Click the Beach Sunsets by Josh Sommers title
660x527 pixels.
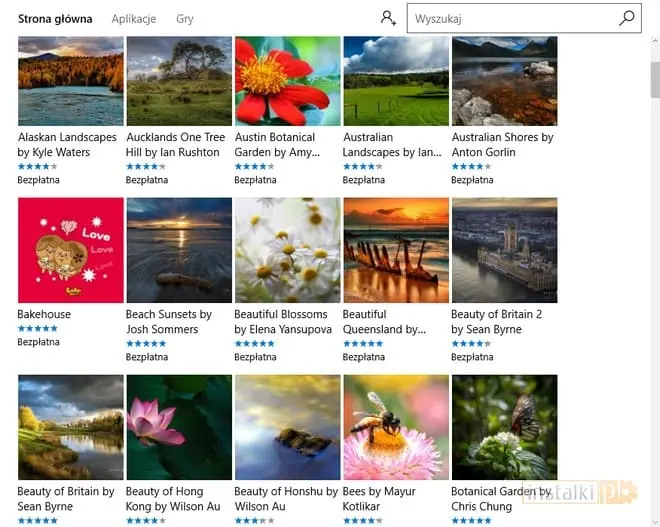[x=170, y=322]
